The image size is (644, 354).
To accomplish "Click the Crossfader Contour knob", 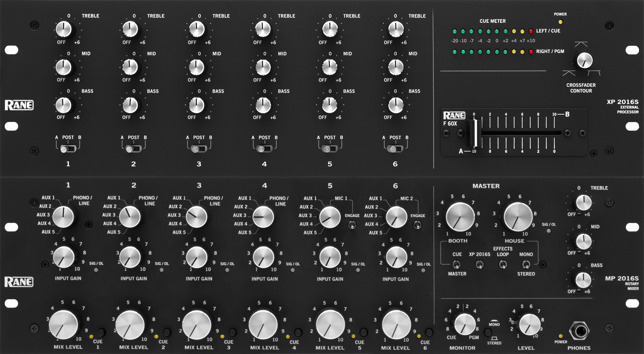I will pos(585,61).
